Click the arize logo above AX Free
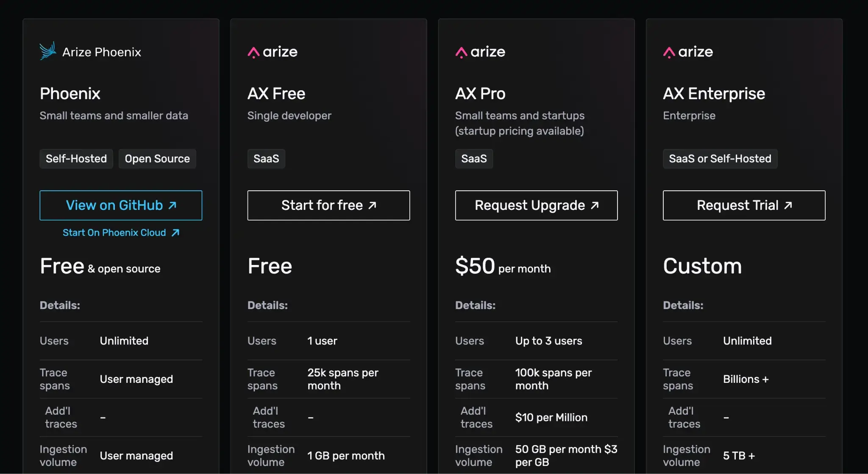This screenshot has height=474, width=868. (273, 52)
